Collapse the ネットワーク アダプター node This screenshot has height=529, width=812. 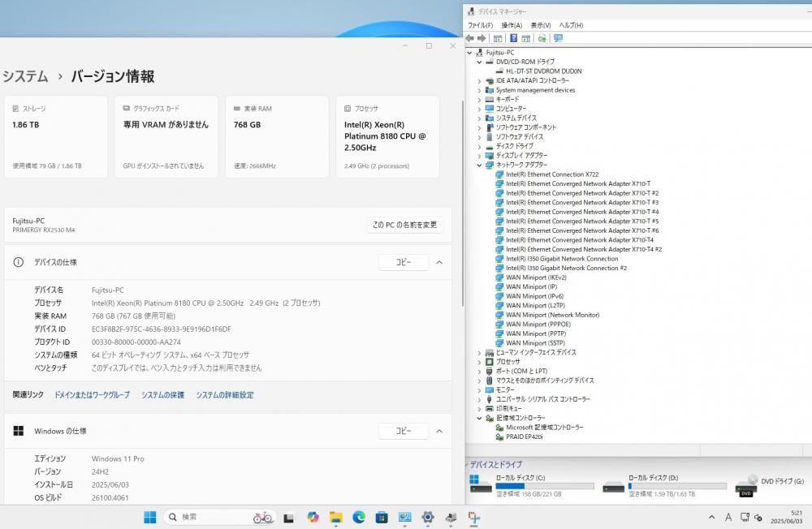pyautogui.click(x=479, y=166)
